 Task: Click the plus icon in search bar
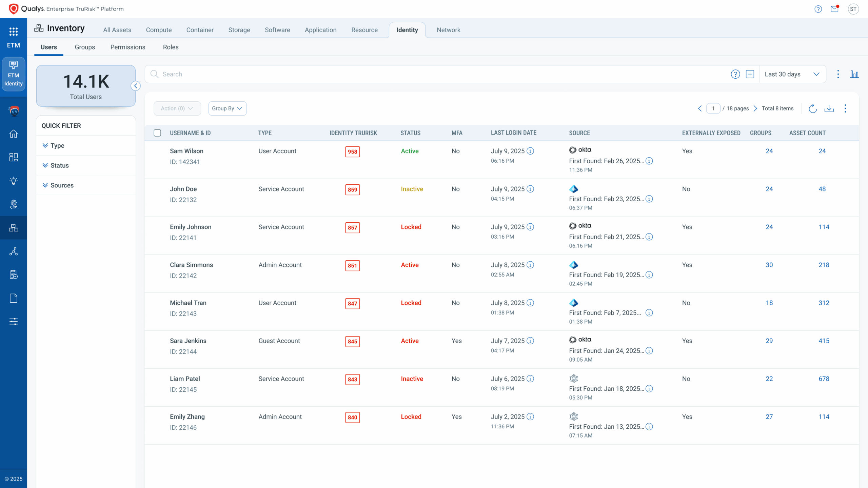tap(750, 74)
